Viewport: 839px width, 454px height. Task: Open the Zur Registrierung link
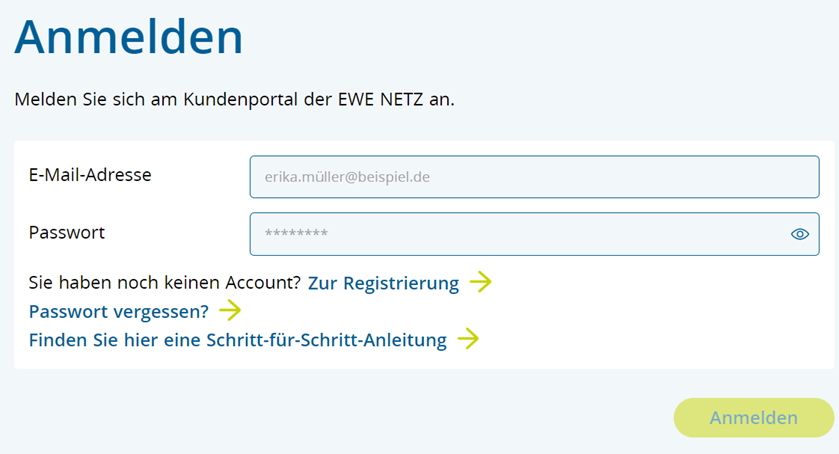click(x=383, y=283)
